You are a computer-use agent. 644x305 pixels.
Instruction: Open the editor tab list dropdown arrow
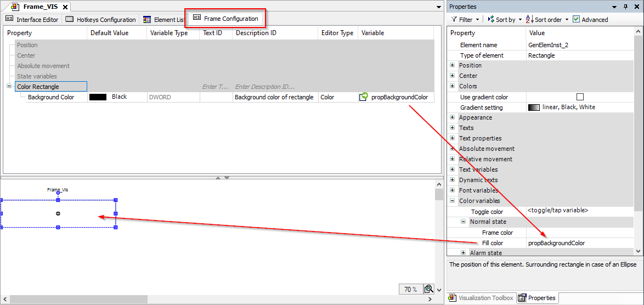439,7
